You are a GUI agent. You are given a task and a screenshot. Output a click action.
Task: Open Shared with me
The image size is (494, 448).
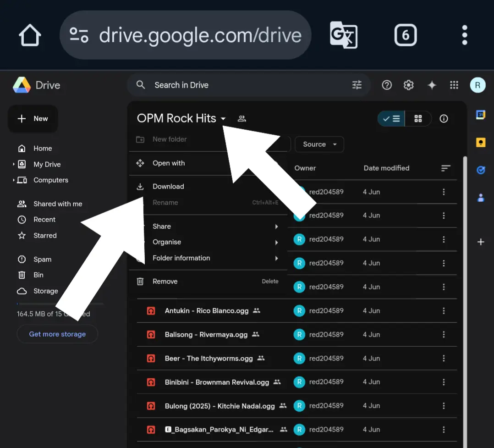click(58, 204)
